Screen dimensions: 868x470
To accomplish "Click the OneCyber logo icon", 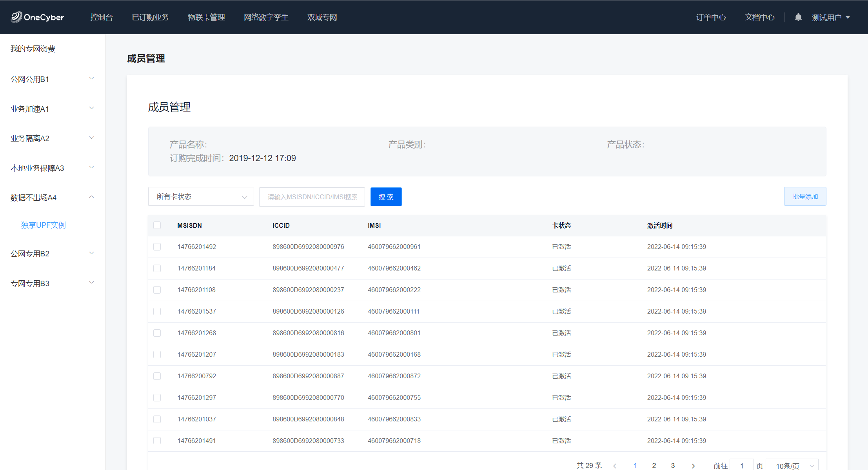I will click(16, 17).
